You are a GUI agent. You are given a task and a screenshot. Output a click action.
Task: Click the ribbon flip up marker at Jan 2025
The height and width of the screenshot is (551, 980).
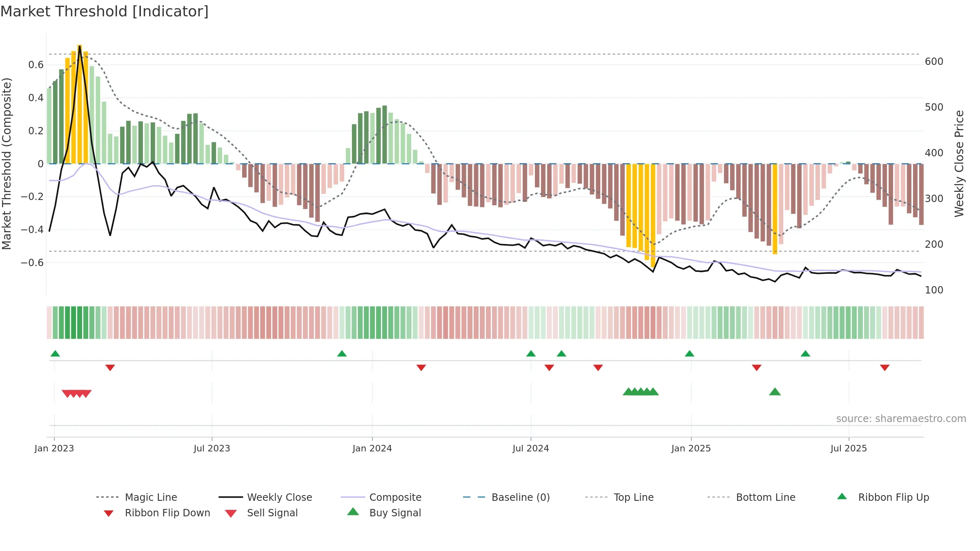[x=690, y=353]
